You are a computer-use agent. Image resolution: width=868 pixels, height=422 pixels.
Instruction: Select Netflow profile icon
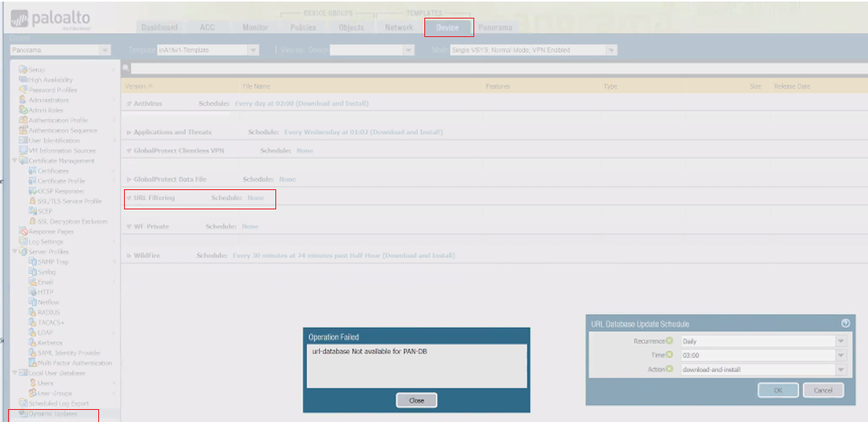(32, 302)
